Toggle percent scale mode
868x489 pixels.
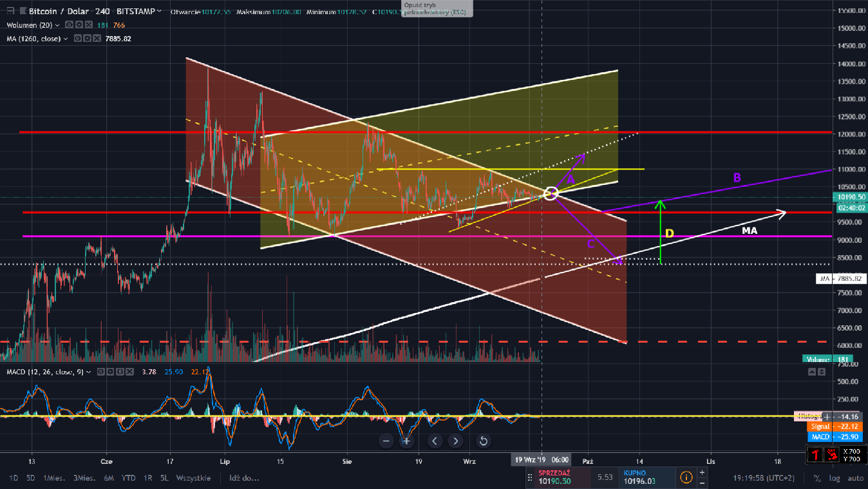(817, 478)
